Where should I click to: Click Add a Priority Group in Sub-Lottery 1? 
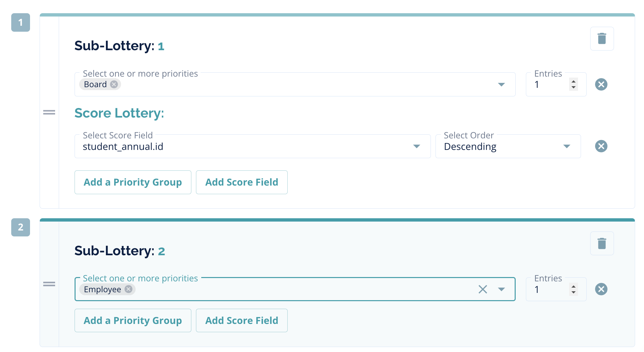[x=133, y=182]
